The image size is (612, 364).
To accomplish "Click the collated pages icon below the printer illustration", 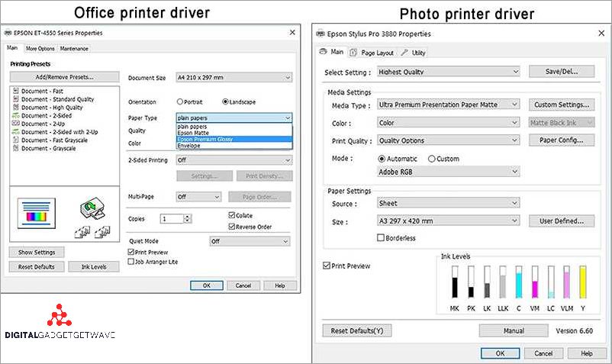I will (92, 232).
